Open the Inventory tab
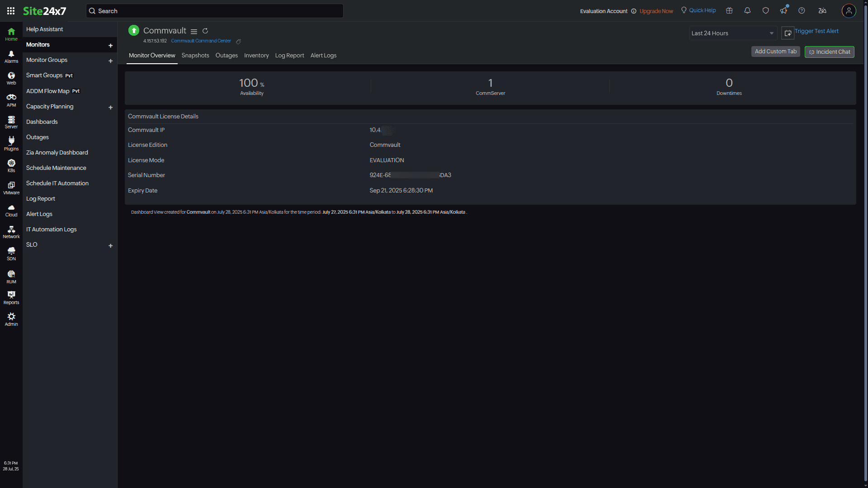Viewport: 868px width, 488px height. coord(256,55)
